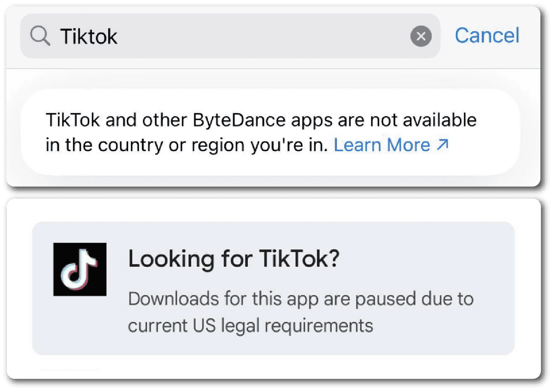Clear the search text with X button

pyautogui.click(x=421, y=36)
